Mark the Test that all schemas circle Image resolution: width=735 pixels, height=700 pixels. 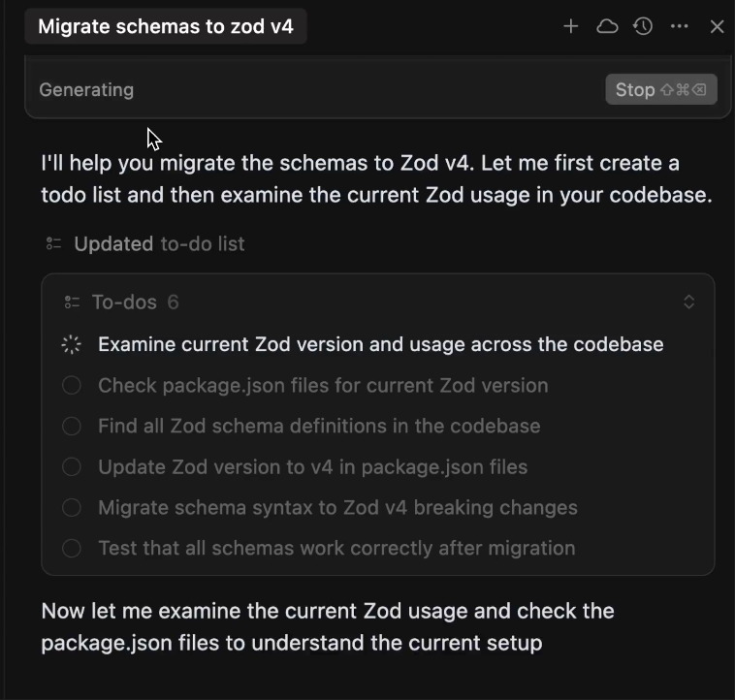71,548
